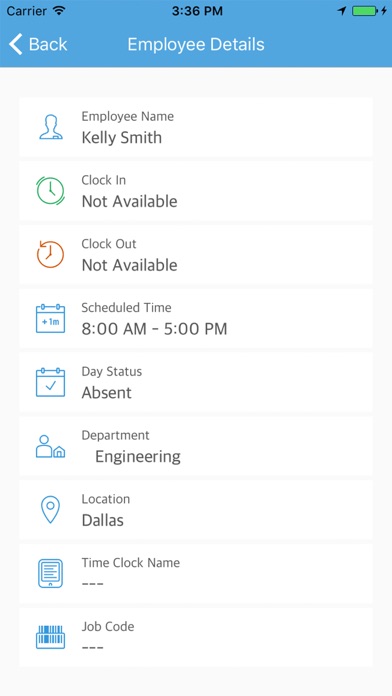The image size is (392, 696).
Task: Click the Day Status checkmark calendar icon
Action: click(51, 382)
